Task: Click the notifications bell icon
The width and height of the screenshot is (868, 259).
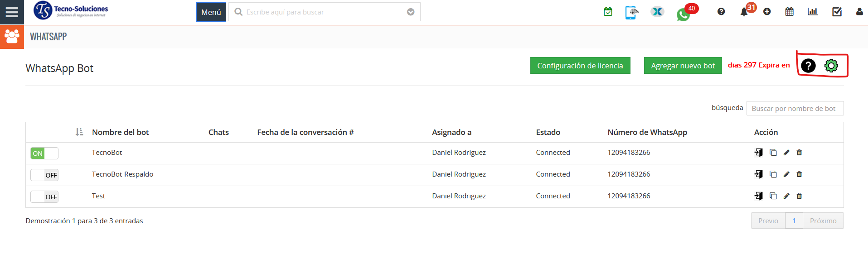Action: point(744,12)
